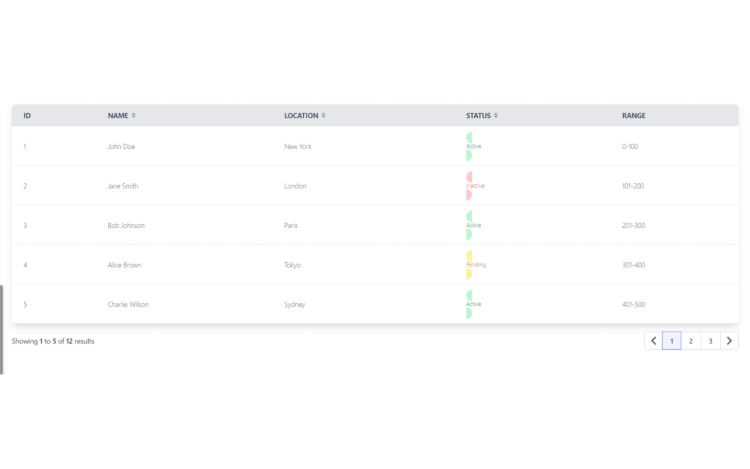750x469 pixels.
Task: Select the Bob Johnson name cell
Action: click(x=126, y=225)
